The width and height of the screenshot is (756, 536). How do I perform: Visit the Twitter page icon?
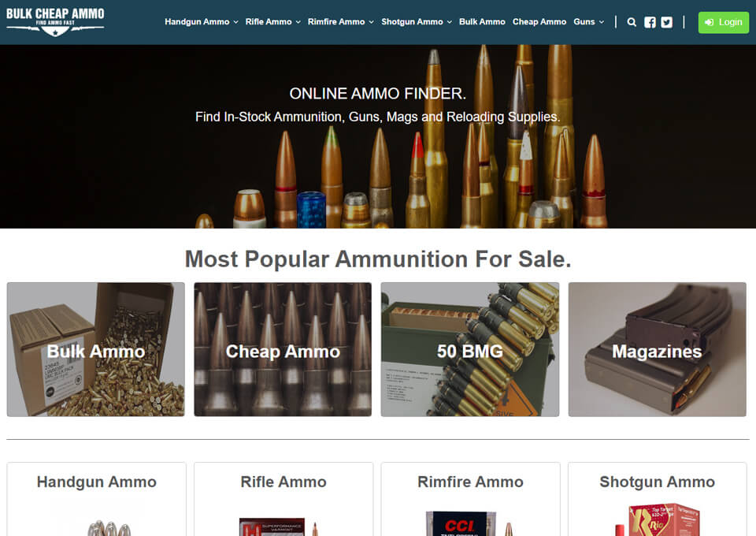pos(666,22)
